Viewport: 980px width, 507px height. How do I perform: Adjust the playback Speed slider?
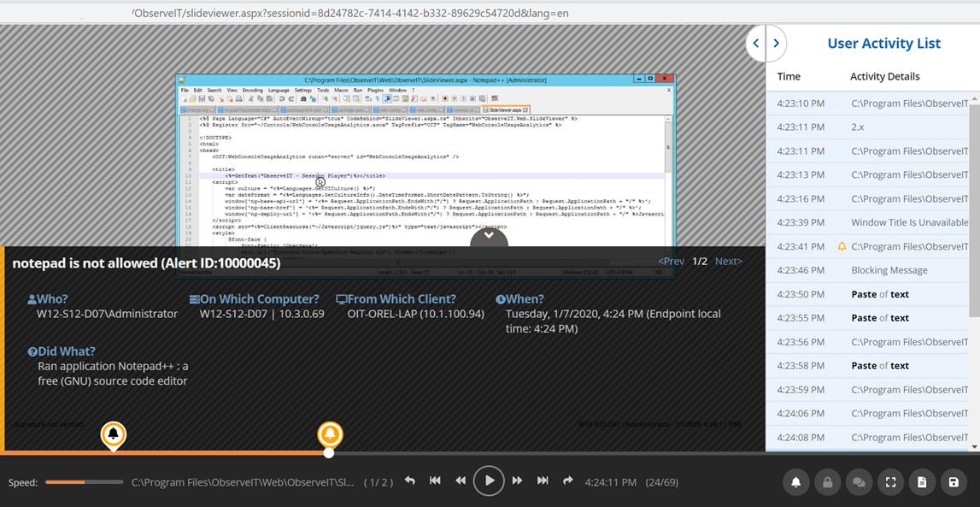point(84,482)
